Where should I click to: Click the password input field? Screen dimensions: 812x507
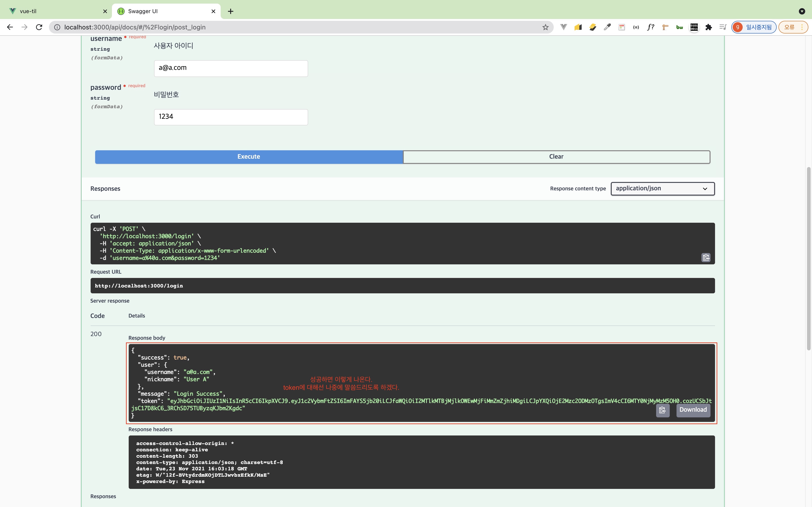click(231, 117)
